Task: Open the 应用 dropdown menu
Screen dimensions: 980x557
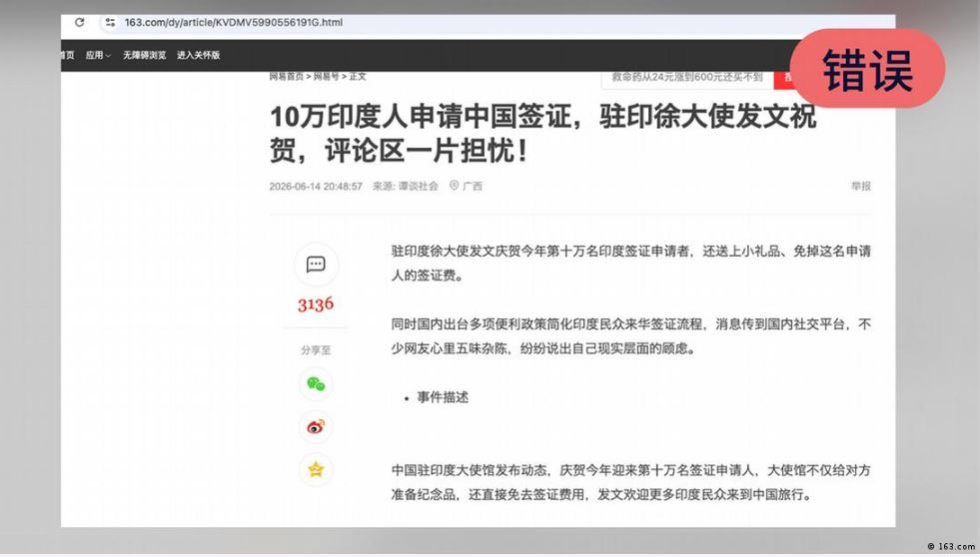Action: click(98, 55)
